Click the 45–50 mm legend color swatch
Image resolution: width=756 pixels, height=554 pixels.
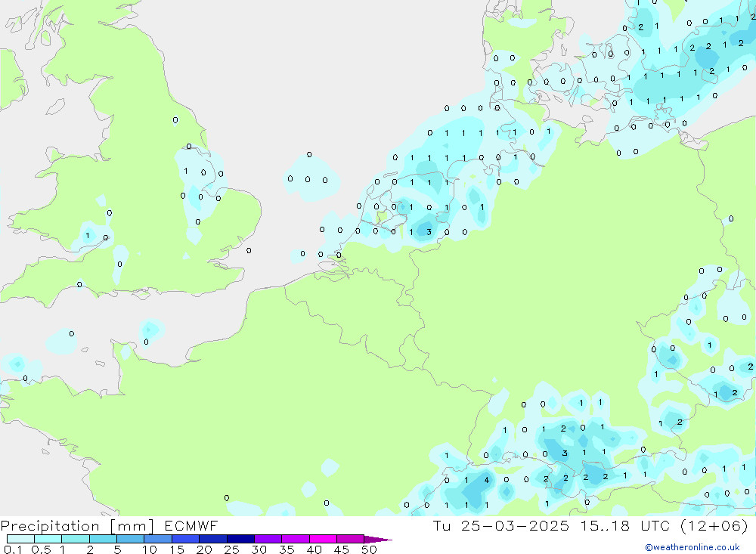[x=351, y=539]
